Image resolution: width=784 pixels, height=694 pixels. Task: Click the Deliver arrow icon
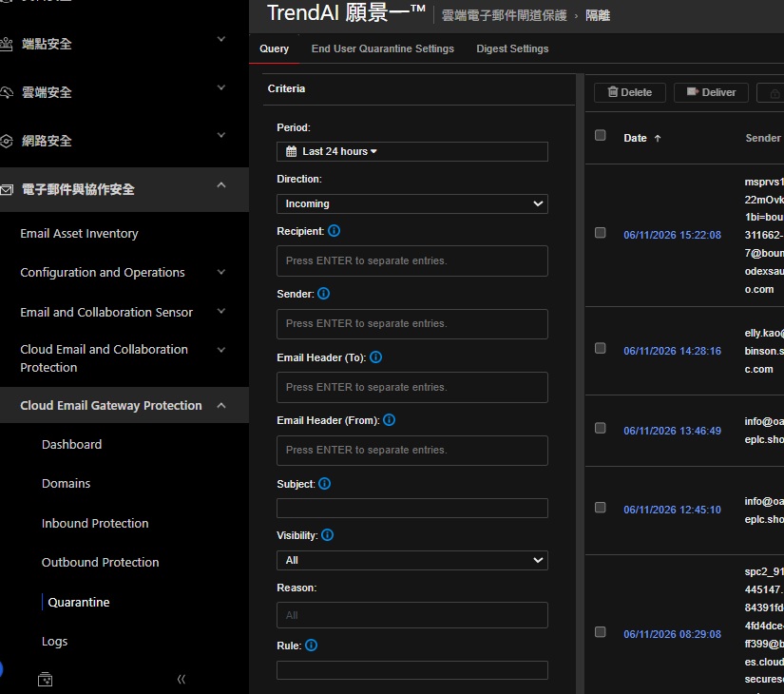(693, 92)
